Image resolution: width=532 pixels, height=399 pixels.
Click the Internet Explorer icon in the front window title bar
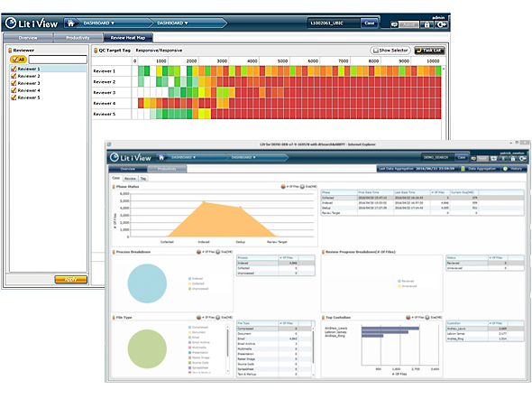point(109,144)
